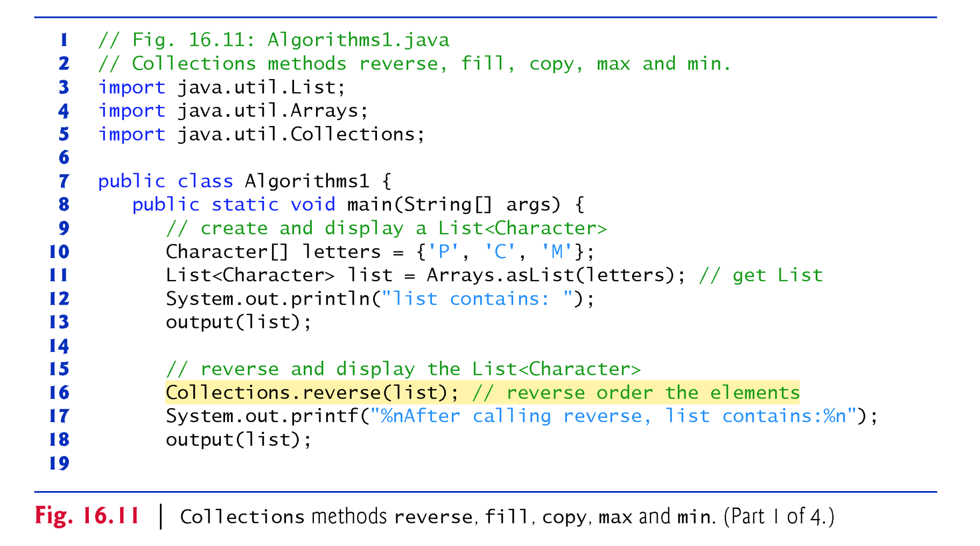
Task: Click line number 1
Action: click(x=64, y=40)
